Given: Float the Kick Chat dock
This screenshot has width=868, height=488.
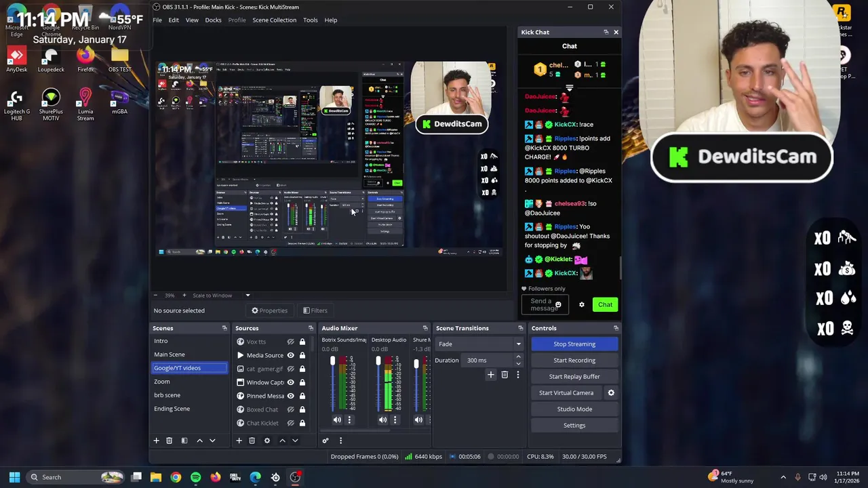Looking at the screenshot, I should (x=606, y=32).
